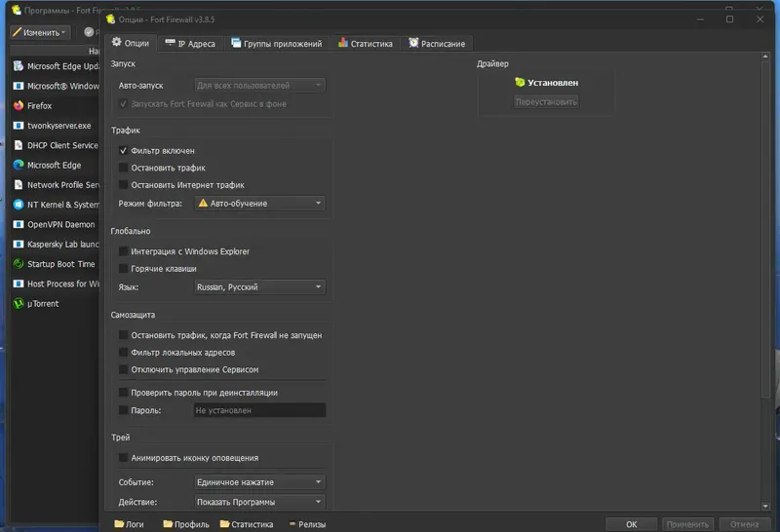This screenshot has height=532, width=780.
Task: Click the gear icon on the Опции tab
Action: click(x=116, y=42)
